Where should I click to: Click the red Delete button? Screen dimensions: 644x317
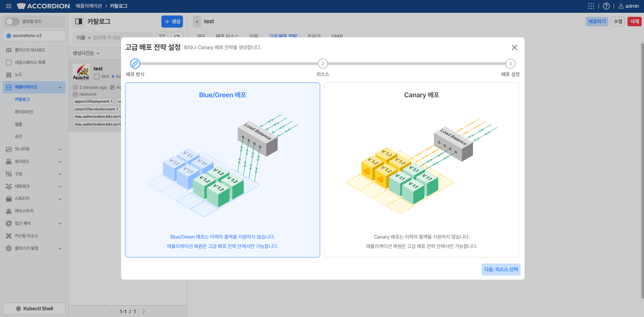(x=635, y=22)
